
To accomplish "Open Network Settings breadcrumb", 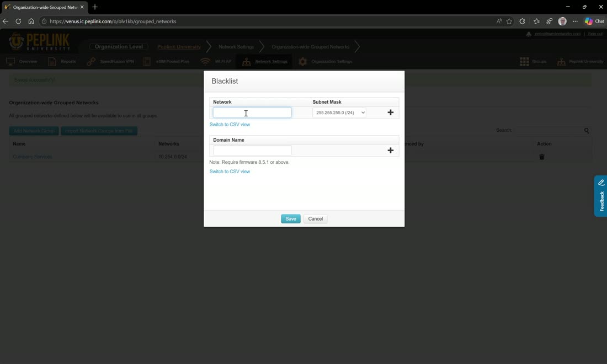I will tap(236, 47).
